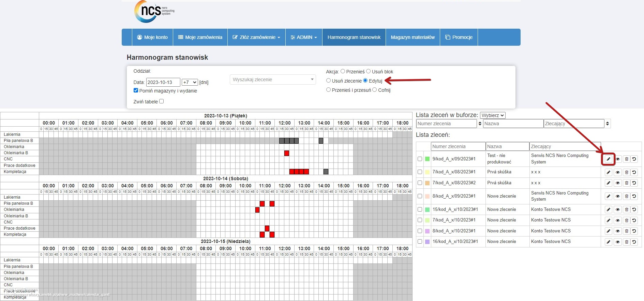Click the undo arrow icon for order 7/kod_A_x/08/2023#2

(634, 183)
